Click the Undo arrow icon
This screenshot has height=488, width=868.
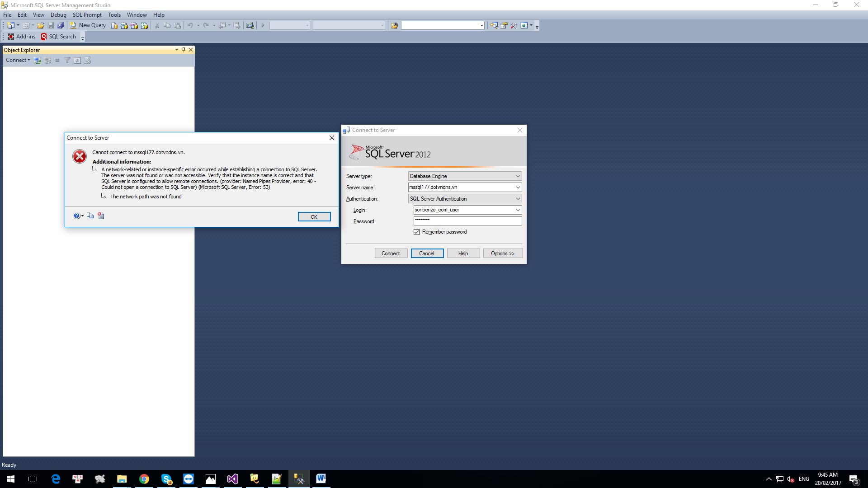tap(190, 25)
